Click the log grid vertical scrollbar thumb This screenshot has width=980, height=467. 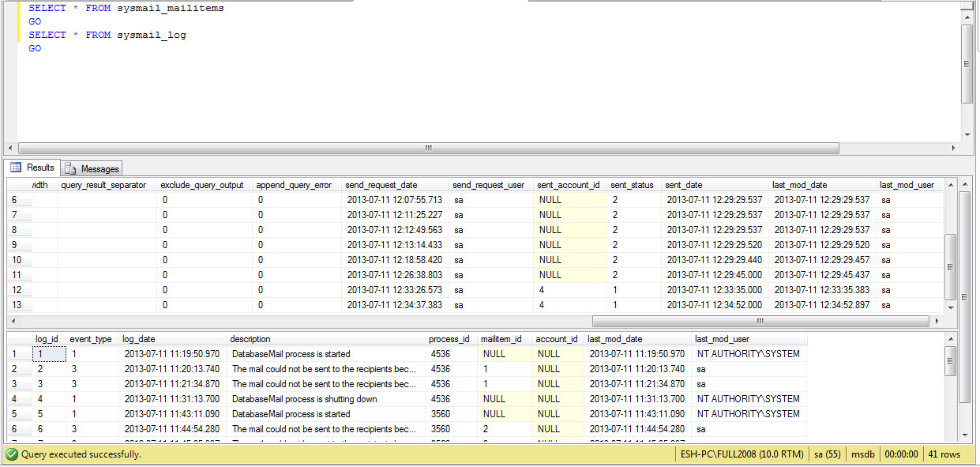pyautogui.click(x=952, y=361)
